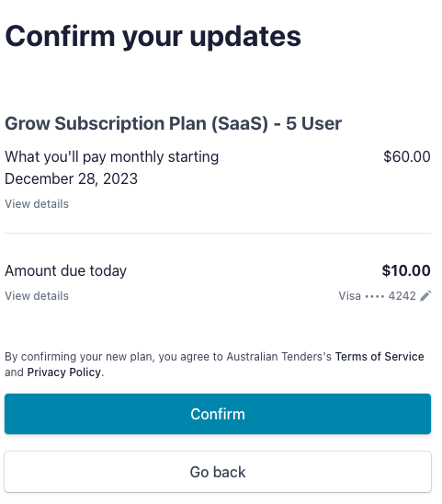Click the Grow Subscription Plan (SaaS) title
The height and width of the screenshot is (504, 442).
[173, 123]
